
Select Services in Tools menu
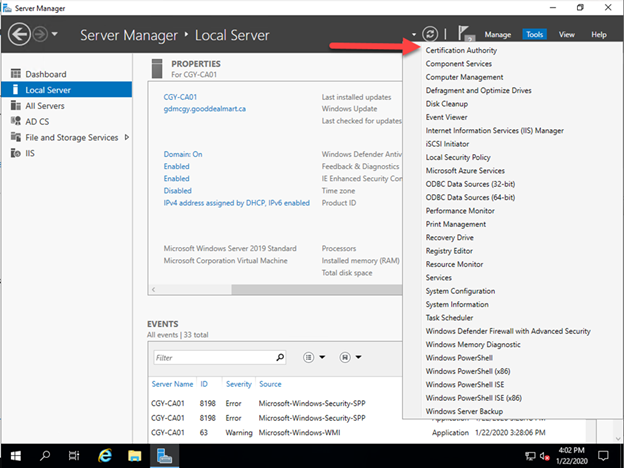(439, 277)
